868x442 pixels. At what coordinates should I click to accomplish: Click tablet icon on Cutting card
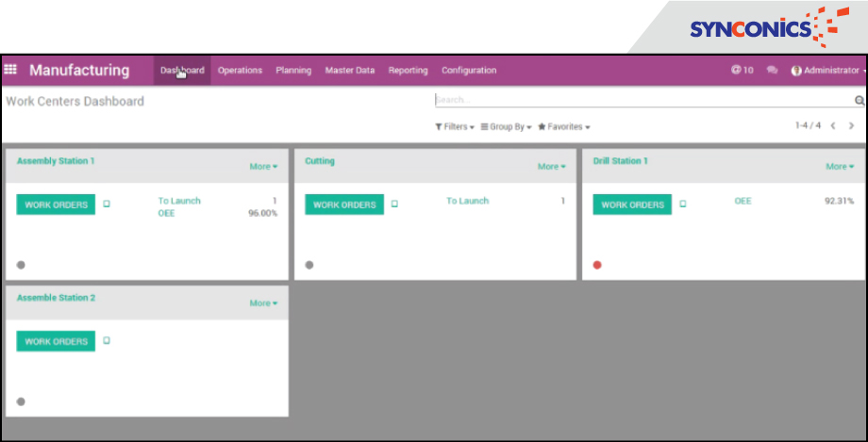pyautogui.click(x=394, y=205)
